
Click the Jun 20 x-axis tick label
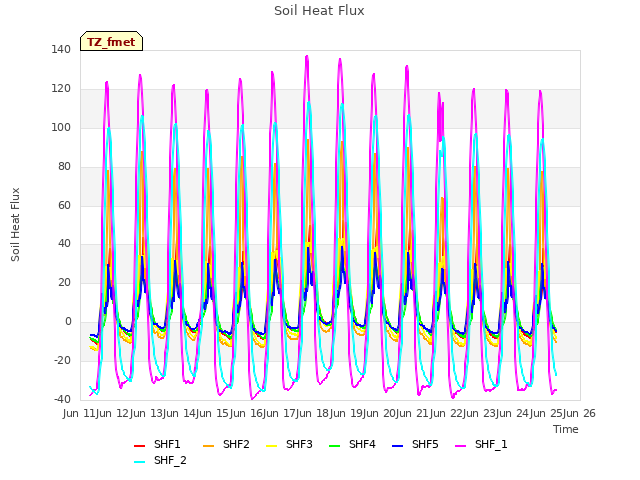(381, 413)
